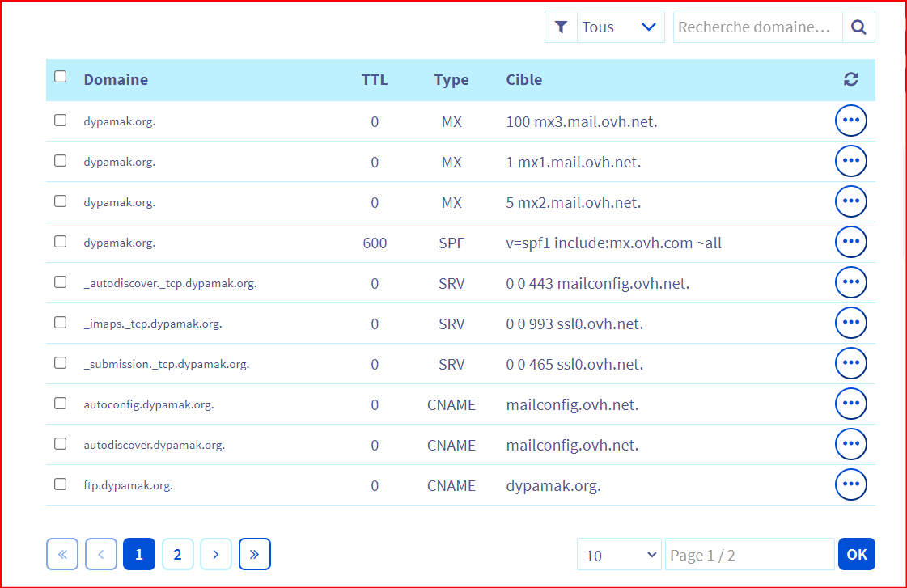Open actions menu for _imaps._tcp SRV record
Viewport: 907px width, 588px height.
[x=850, y=323]
